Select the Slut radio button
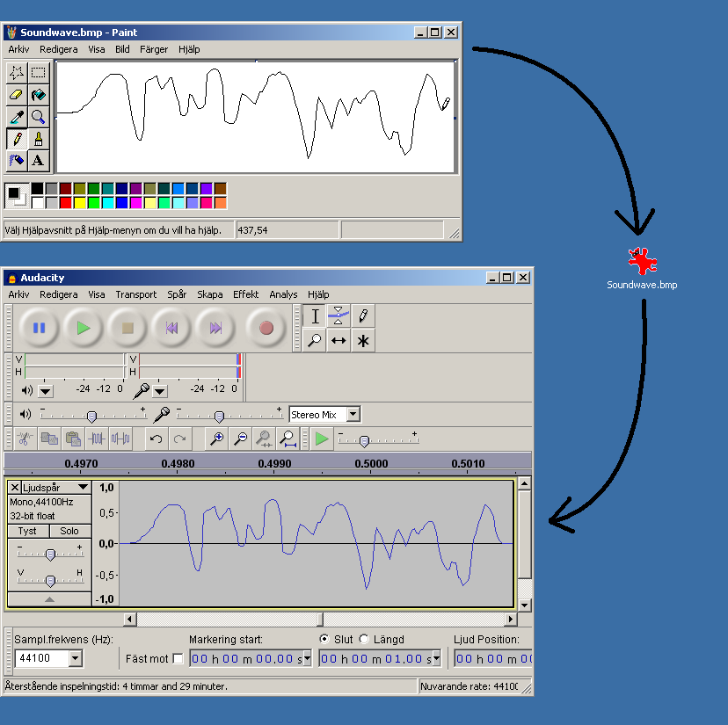Screen dimensions: 728x725 point(324,639)
